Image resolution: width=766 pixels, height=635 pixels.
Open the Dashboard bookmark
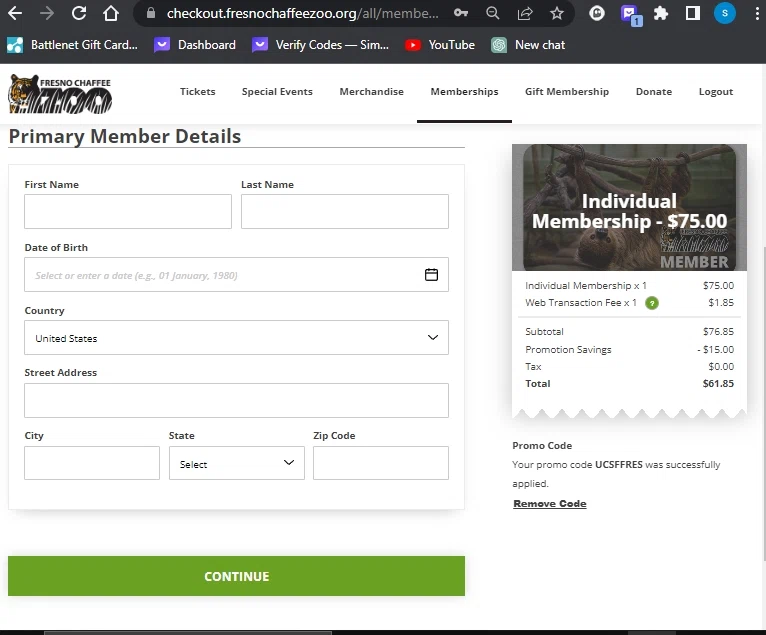tap(195, 45)
